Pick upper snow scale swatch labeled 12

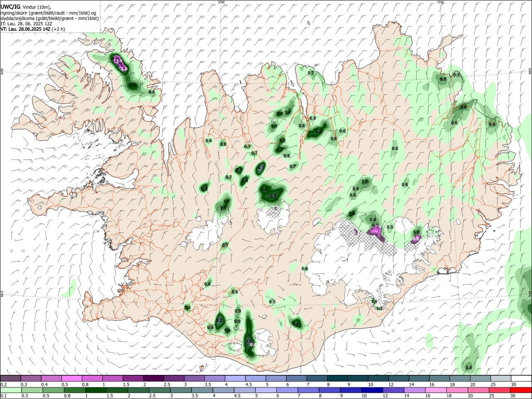point(398,378)
